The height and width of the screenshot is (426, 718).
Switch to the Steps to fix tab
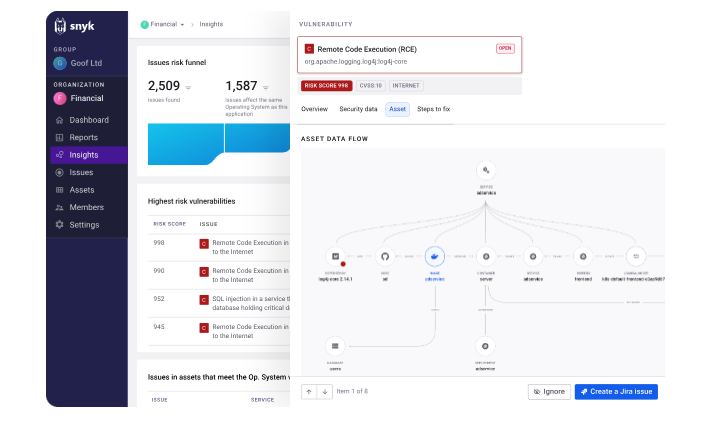(433, 109)
